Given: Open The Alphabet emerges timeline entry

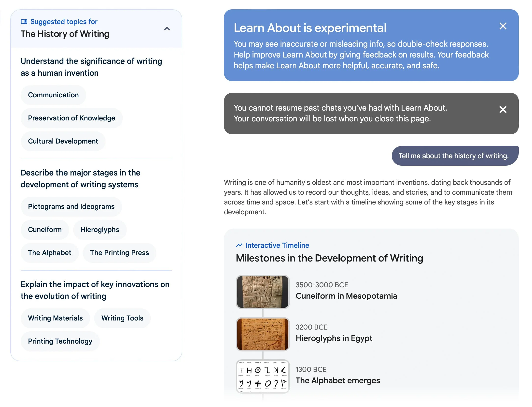Looking at the screenshot, I should 337,380.
